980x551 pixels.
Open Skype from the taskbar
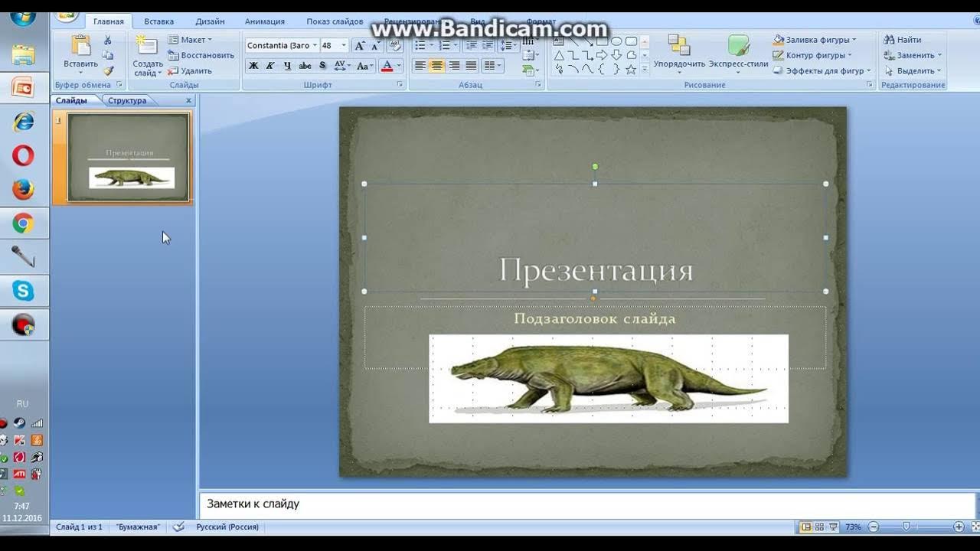[x=23, y=291]
